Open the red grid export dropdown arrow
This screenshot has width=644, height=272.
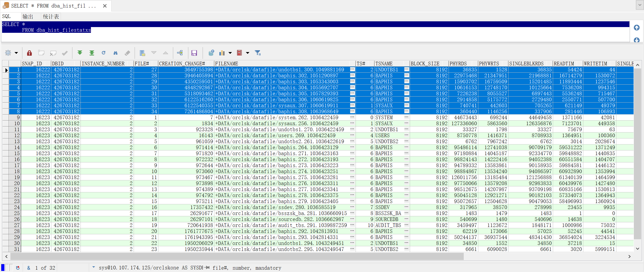click(247, 53)
